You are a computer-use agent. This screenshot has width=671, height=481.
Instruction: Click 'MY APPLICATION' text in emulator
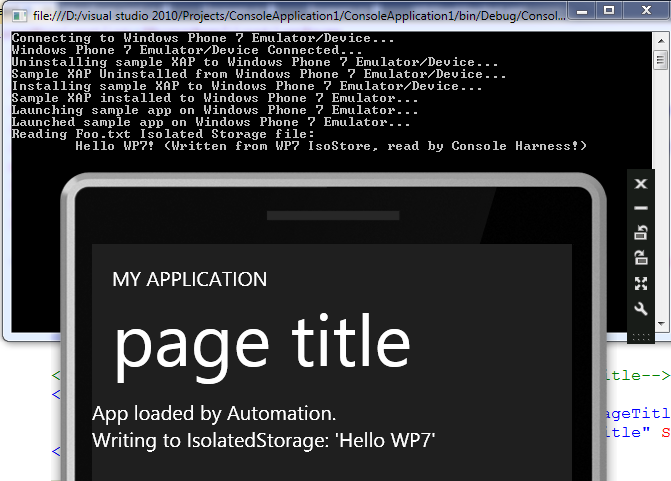click(x=190, y=279)
